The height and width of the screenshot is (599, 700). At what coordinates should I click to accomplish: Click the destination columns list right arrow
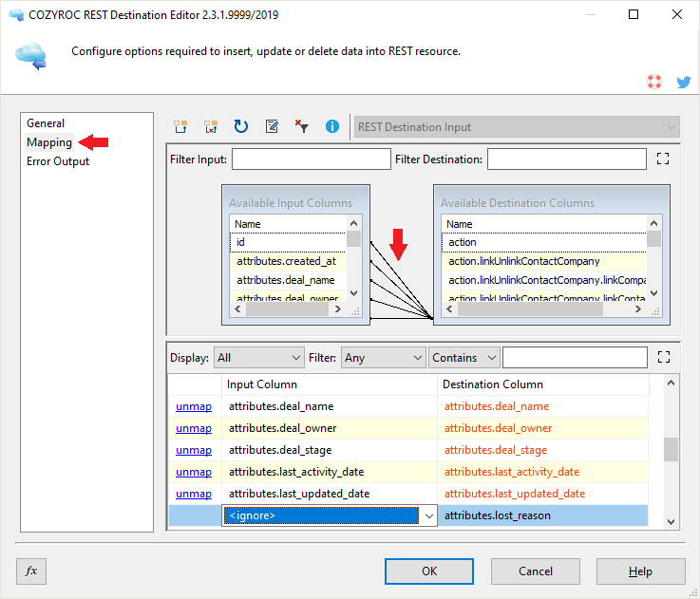[638, 309]
